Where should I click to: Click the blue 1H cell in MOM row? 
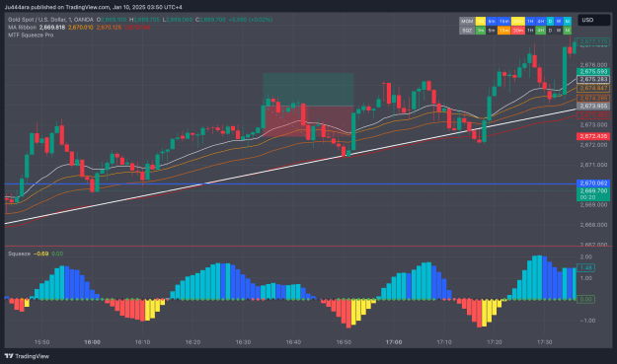point(530,22)
